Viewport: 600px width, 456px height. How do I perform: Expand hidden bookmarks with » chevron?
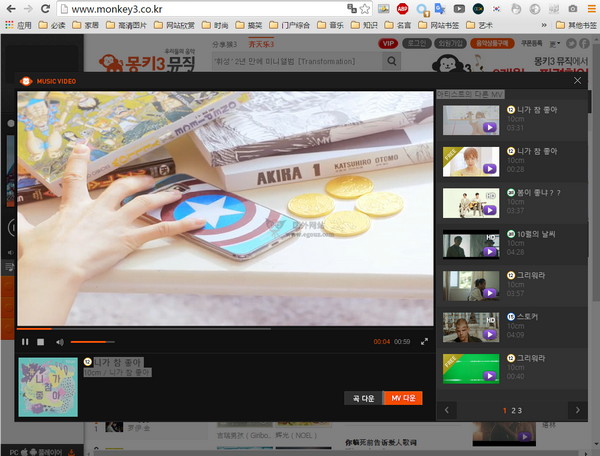tap(544, 25)
